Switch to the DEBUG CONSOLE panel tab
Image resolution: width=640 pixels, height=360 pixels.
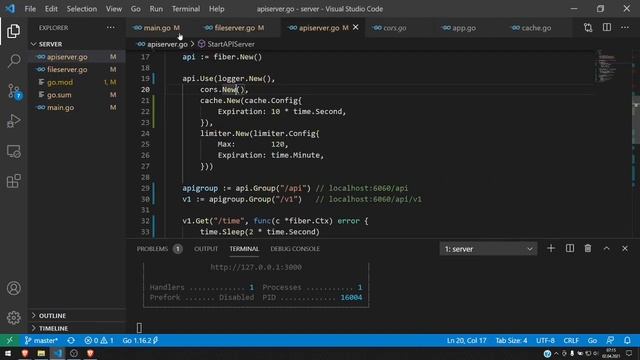295,249
